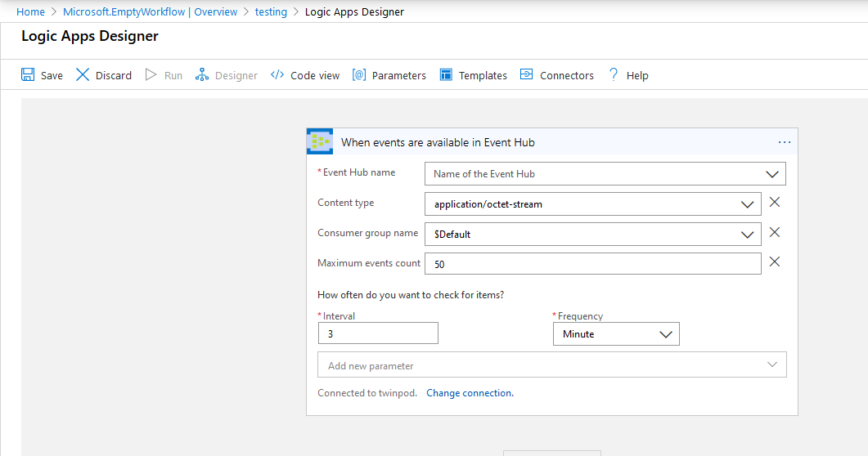Image resolution: width=868 pixels, height=456 pixels.
Task: Click the Help question mark icon
Action: [614, 74]
